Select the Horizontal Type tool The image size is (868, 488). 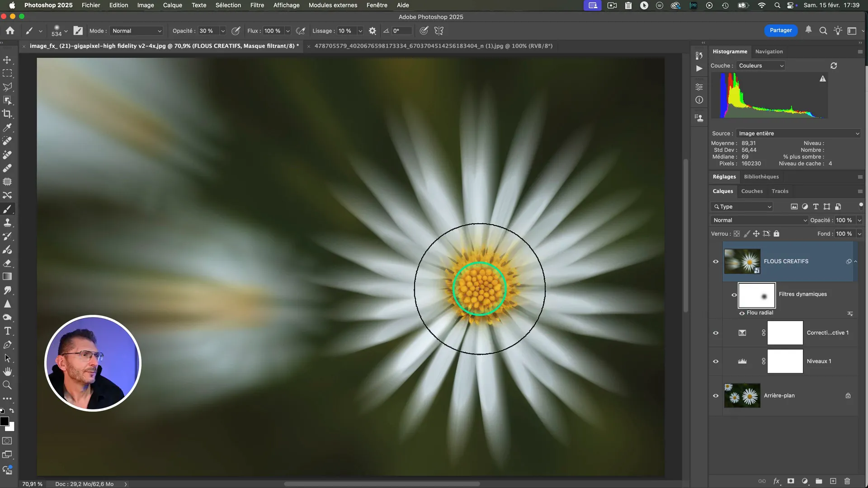[7, 331]
